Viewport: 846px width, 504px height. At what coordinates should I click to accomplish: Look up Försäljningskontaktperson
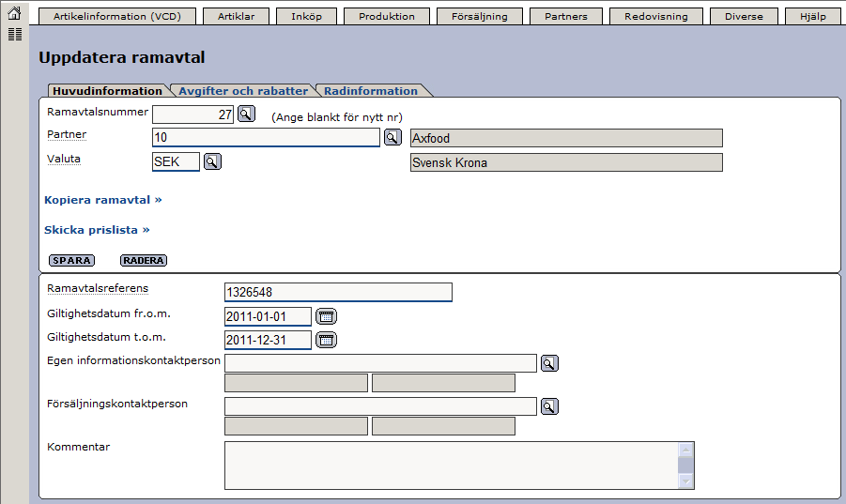pyautogui.click(x=549, y=406)
